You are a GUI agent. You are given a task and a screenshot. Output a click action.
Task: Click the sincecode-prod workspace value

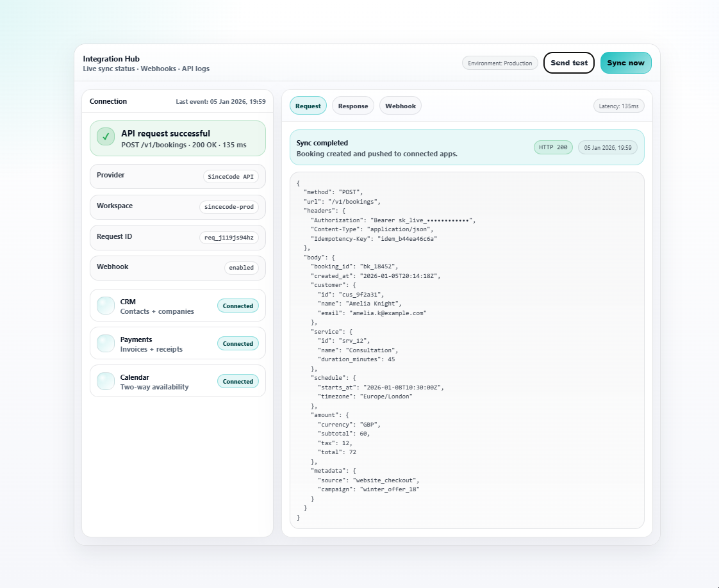click(x=229, y=207)
